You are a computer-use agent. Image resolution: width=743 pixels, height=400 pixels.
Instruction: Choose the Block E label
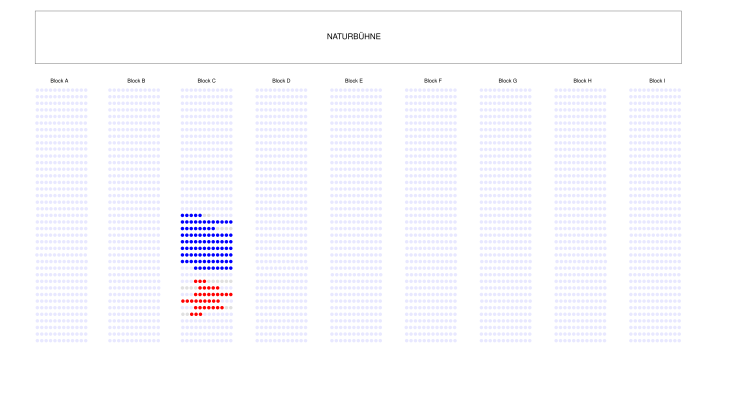click(354, 80)
